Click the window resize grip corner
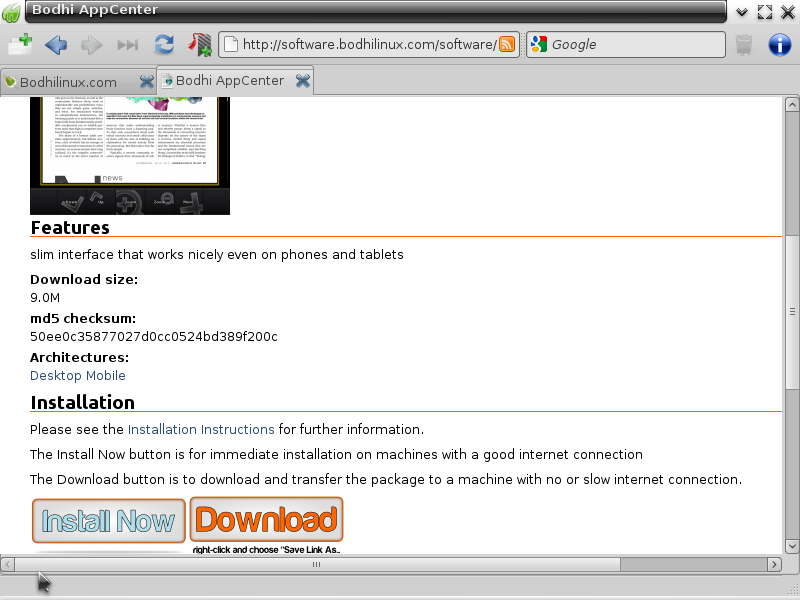This screenshot has width=800, height=600. pos(793,590)
